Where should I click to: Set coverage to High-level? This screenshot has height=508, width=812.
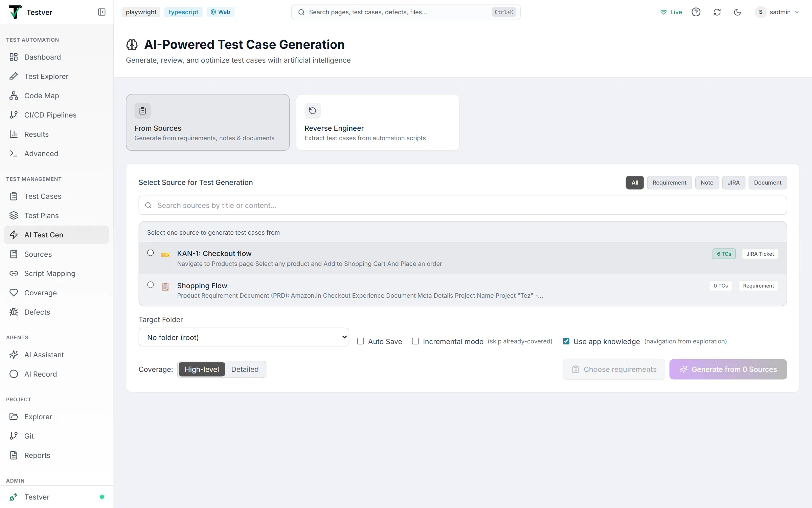click(x=202, y=369)
